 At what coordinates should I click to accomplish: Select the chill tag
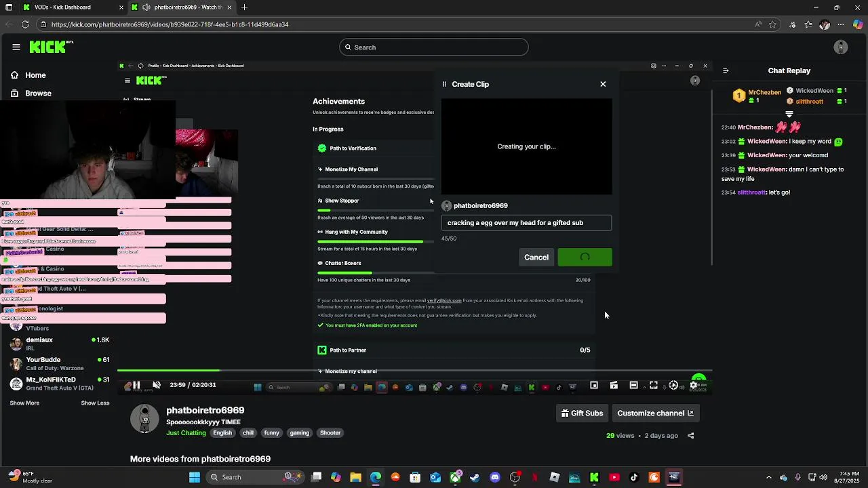tap(248, 432)
